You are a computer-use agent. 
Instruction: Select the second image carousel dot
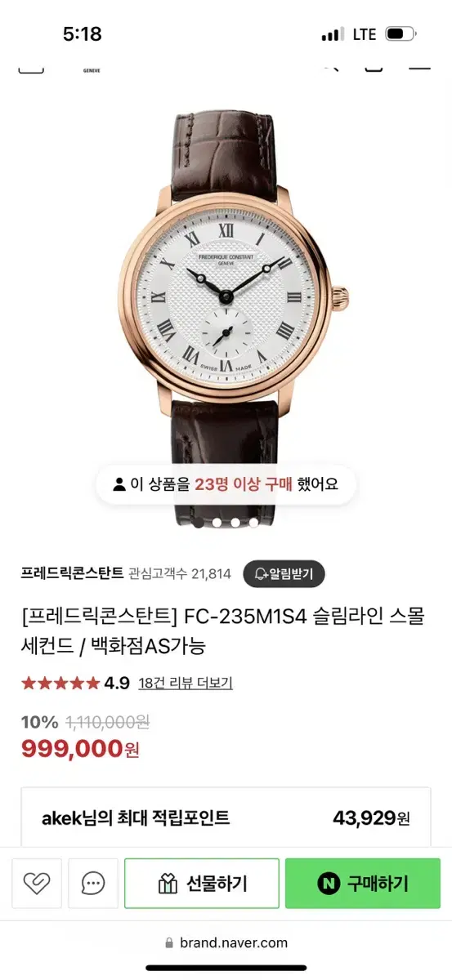coord(217,522)
